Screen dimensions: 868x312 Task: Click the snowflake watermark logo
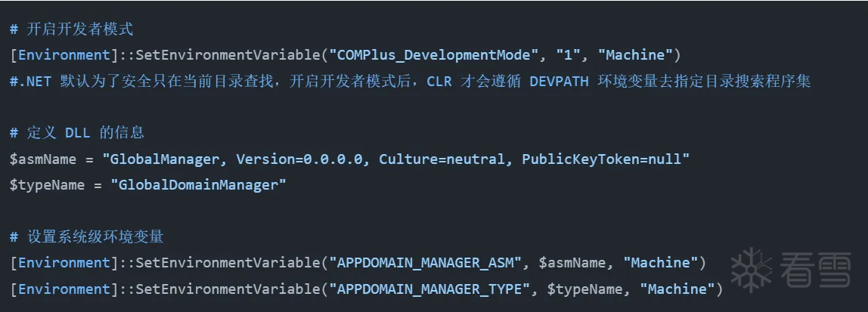coord(751,270)
